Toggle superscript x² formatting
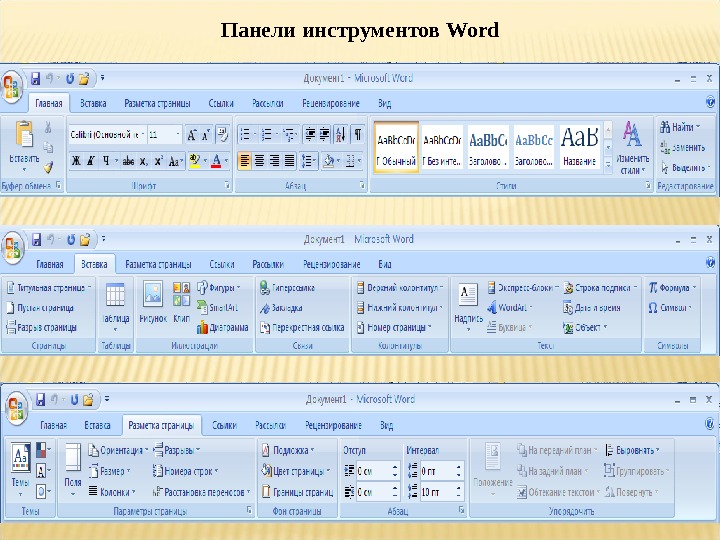 158,161
